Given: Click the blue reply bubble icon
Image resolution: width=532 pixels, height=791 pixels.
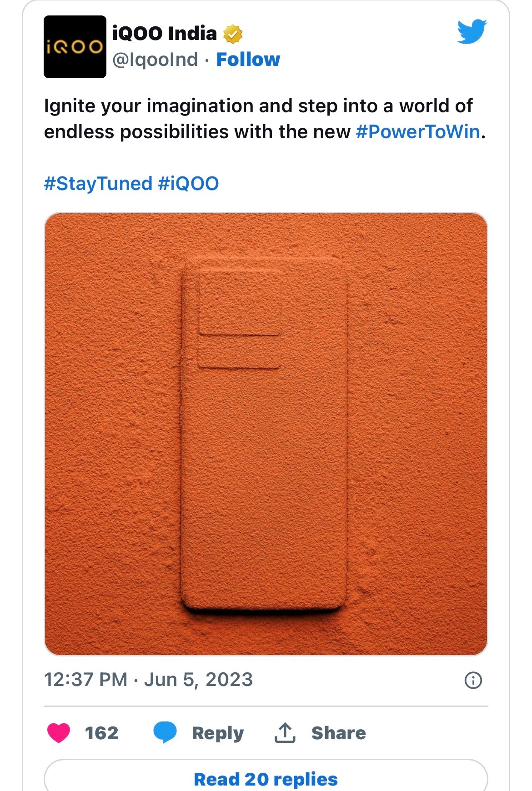Looking at the screenshot, I should (x=165, y=732).
